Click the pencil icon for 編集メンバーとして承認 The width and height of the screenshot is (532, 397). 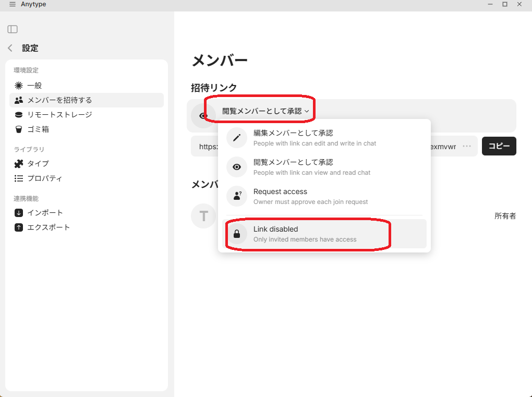pos(237,138)
